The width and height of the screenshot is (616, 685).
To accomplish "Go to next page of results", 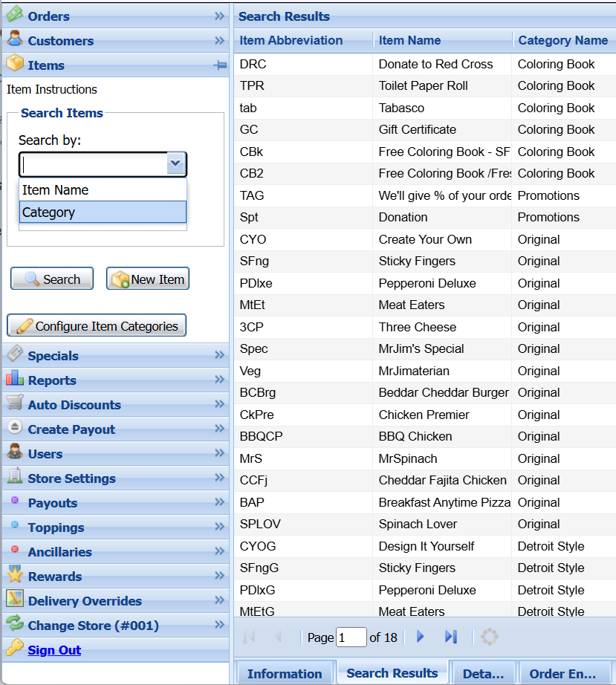I will click(421, 637).
